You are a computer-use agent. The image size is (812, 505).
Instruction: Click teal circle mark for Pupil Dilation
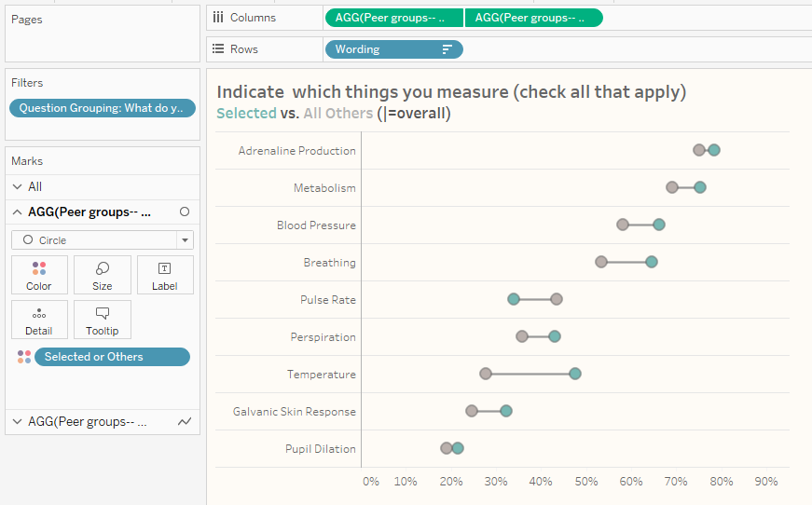[458, 448]
